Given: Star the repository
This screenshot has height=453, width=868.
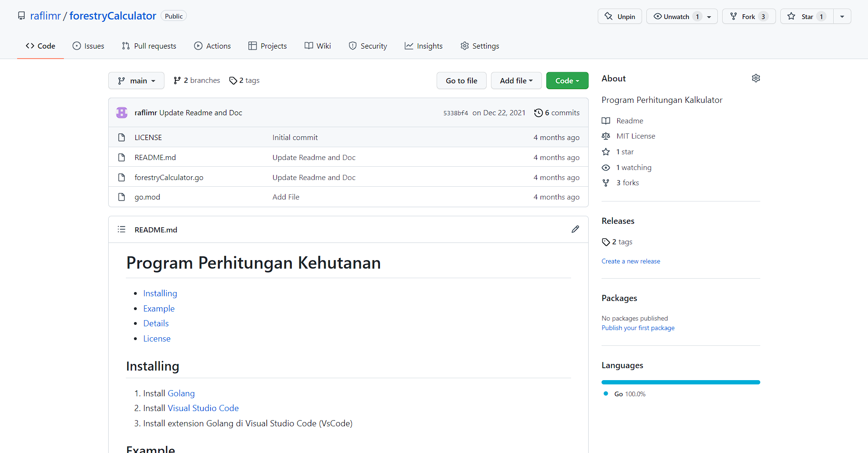Looking at the screenshot, I should click(x=807, y=16).
